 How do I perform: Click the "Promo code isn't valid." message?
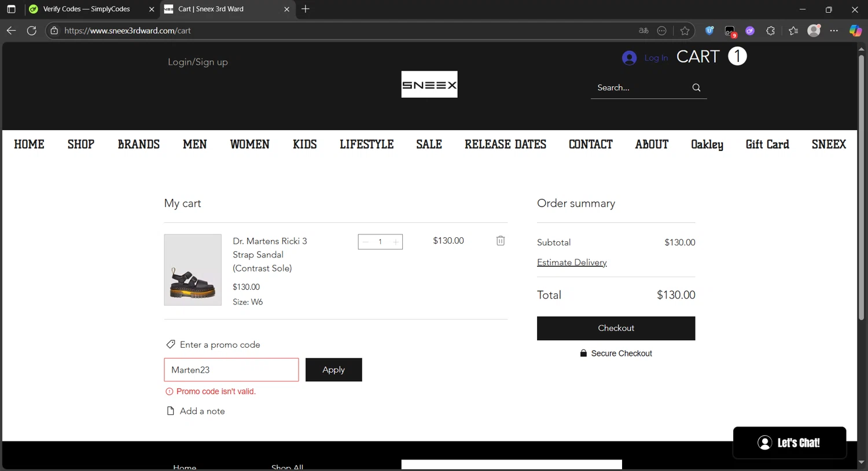[216, 392]
